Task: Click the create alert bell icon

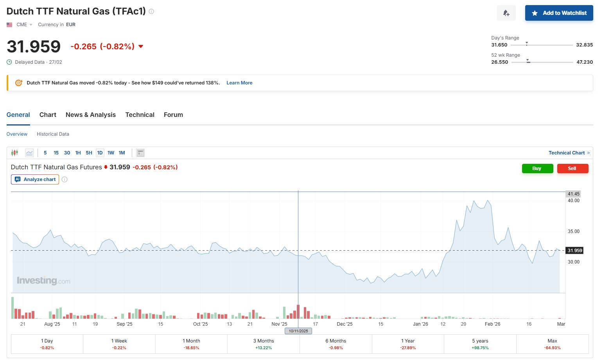Action: [x=506, y=13]
